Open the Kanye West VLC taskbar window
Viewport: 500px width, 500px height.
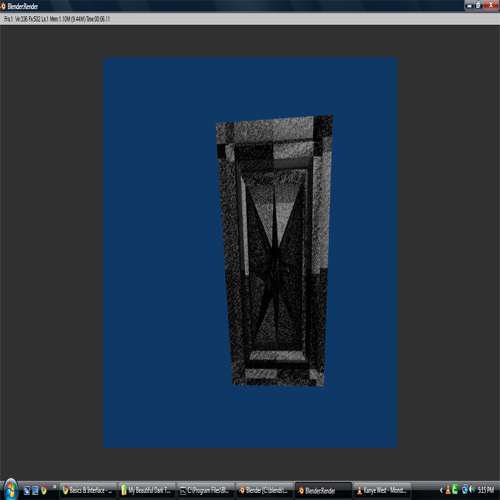click(382, 490)
